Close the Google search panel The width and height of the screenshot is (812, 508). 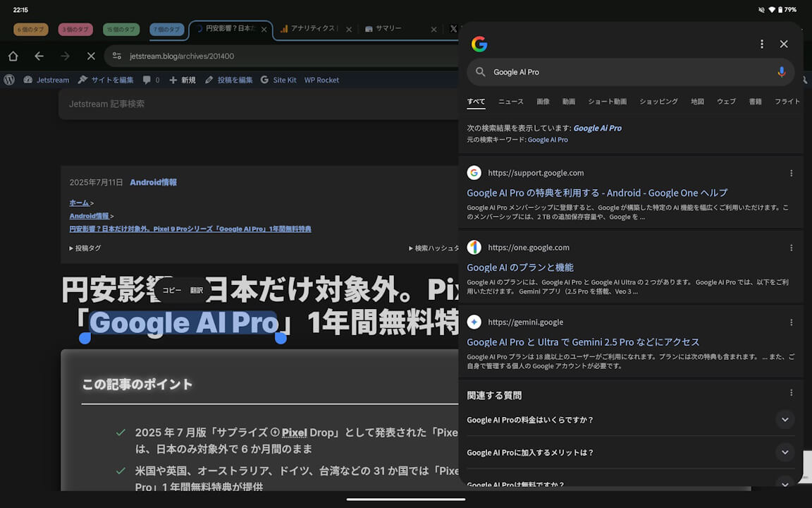pyautogui.click(x=784, y=44)
